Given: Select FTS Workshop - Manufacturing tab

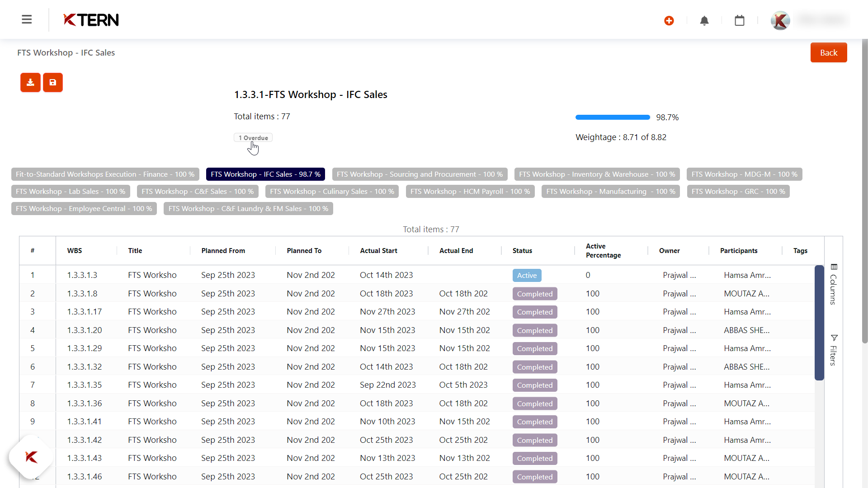Looking at the screenshot, I should (611, 192).
